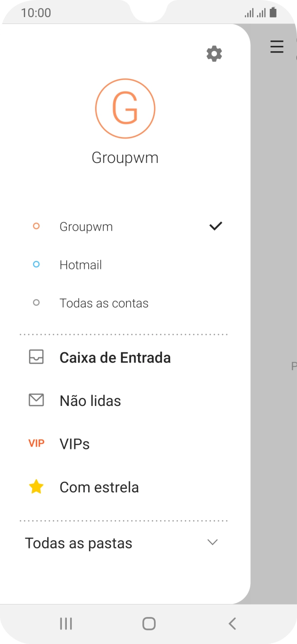
Task: Open the Todas as pastas folder list
Action: pyautogui.click(x=79, y=543)
